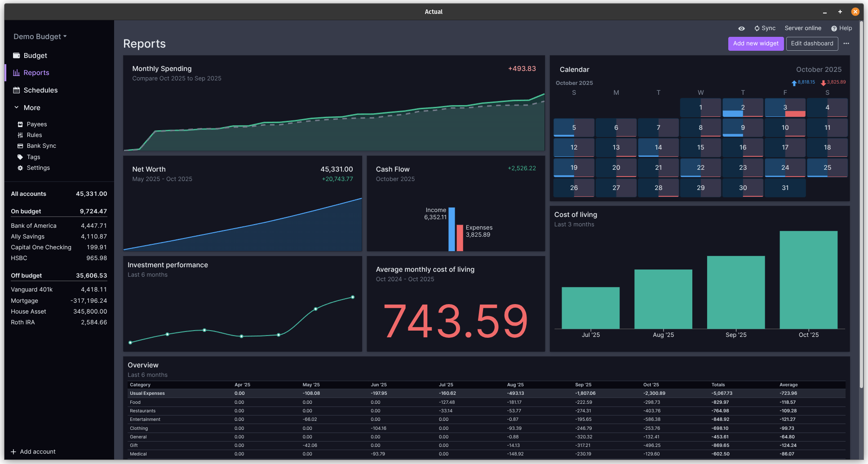This screenshot has width=868, height=464.
Task: Click the Settings gear icon
Action: 20,168
